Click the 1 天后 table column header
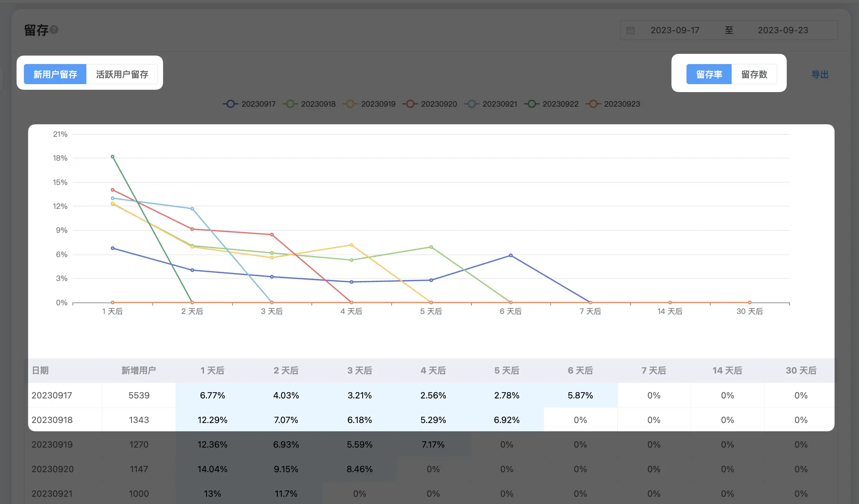The height and width of the screenshot is (504, 859). pyautogui.click(x=212, y=370)
